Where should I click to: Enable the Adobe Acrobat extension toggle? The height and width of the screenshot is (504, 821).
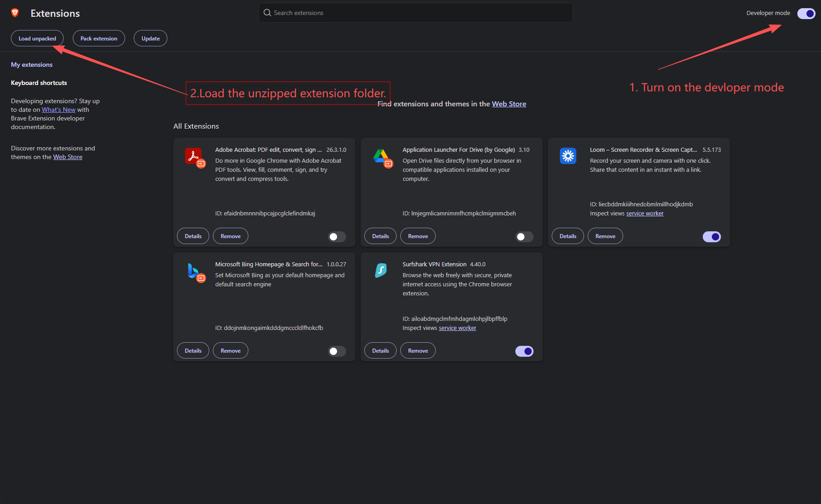(337, 237)
